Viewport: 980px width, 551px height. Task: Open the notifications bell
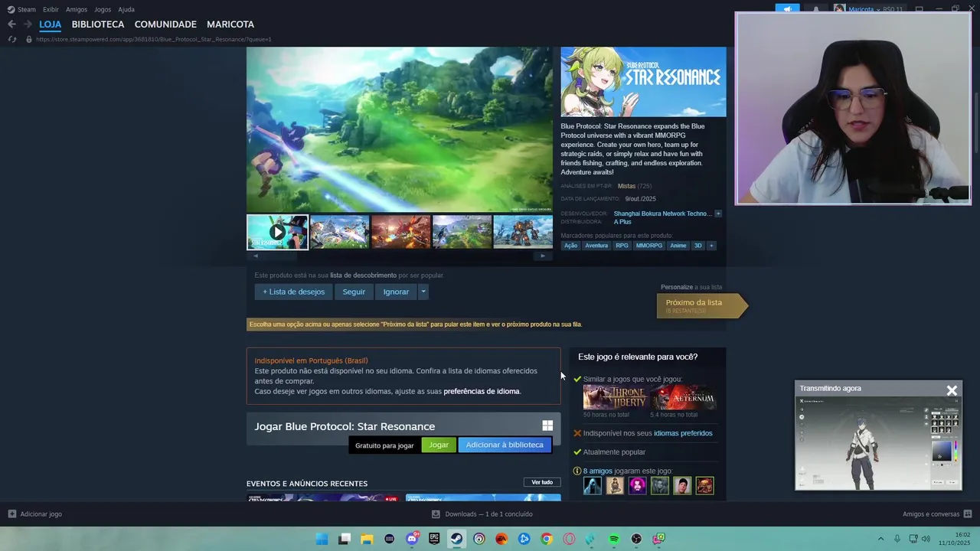(816, 9)
